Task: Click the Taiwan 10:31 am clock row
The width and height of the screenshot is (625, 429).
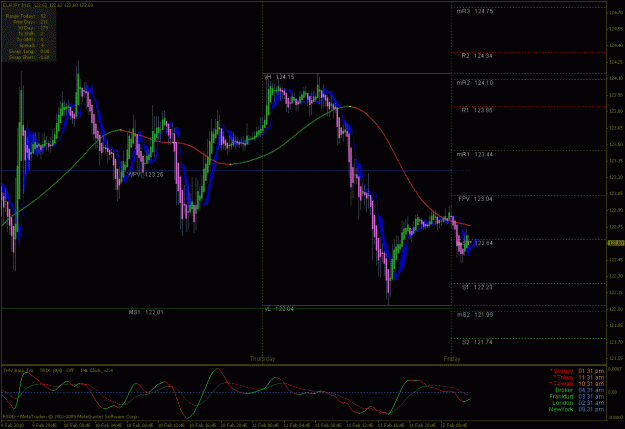Action: [x=577, y=384]
